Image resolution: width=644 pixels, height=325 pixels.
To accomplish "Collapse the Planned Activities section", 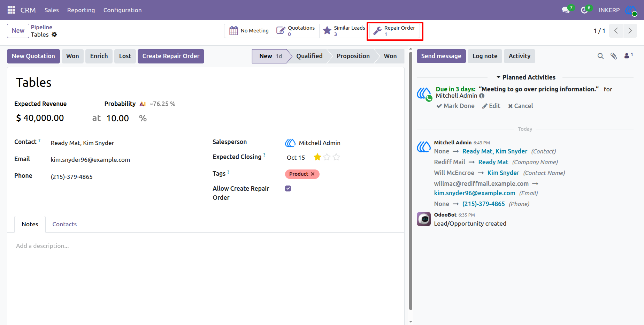I will coord(526,77).
